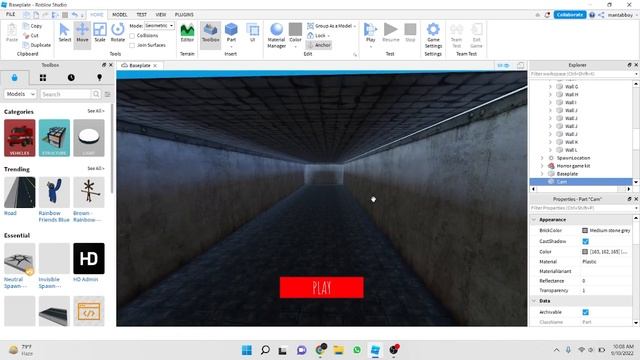Click the Stop test button

(x=410, y=33)
